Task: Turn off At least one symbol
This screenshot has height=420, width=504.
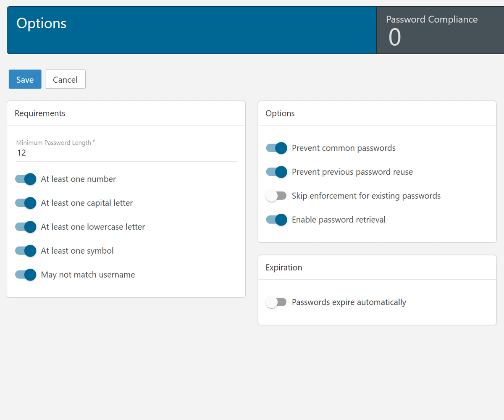Action: pyautogui.click(x=26, y=251)
